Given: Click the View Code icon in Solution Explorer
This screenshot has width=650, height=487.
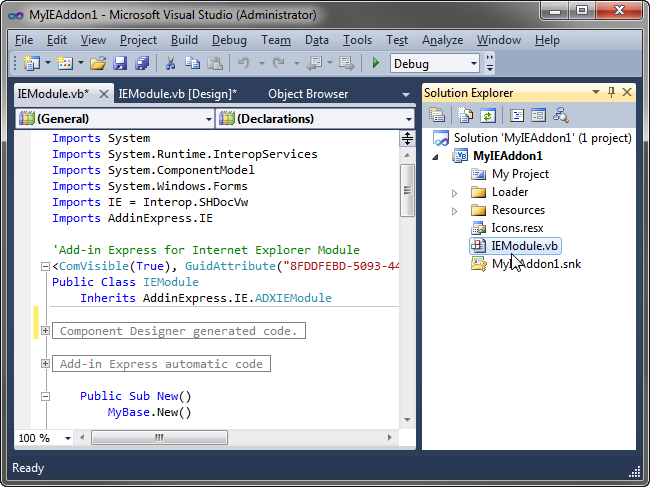Looking at the screenshot, I should click(517, 115).
